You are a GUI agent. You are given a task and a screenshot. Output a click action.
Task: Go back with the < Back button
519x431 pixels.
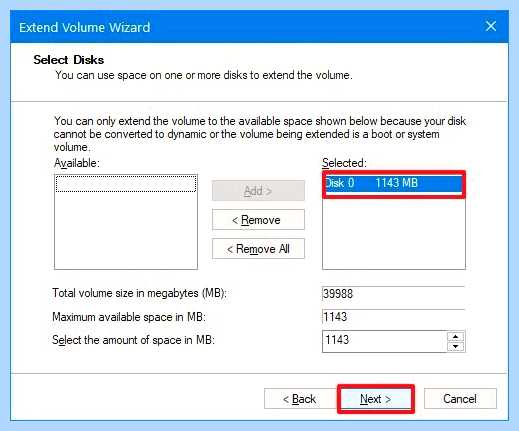[300, 399]
